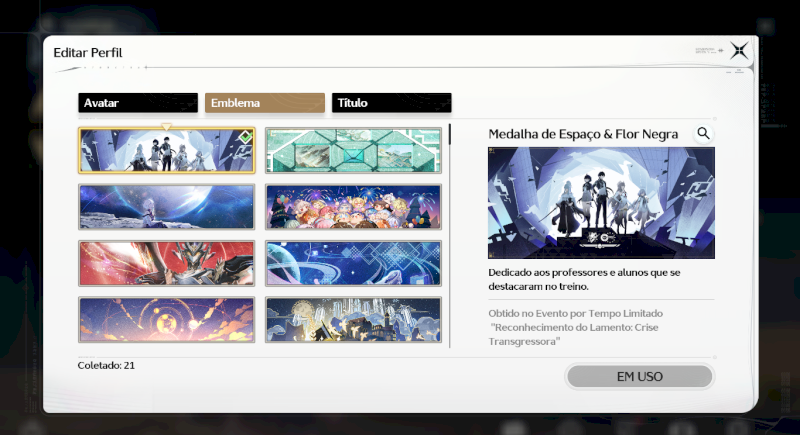Click the Editar Perfil header title

coord(88,53)
